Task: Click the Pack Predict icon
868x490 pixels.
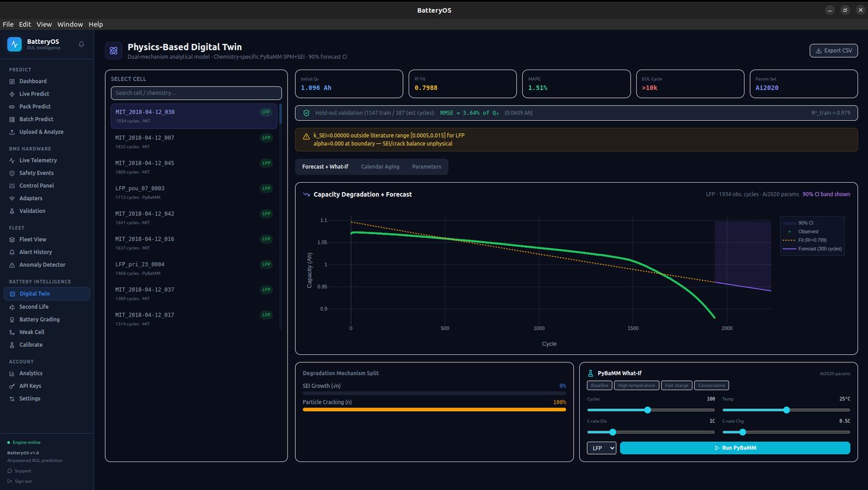Action: click(12, 107)
